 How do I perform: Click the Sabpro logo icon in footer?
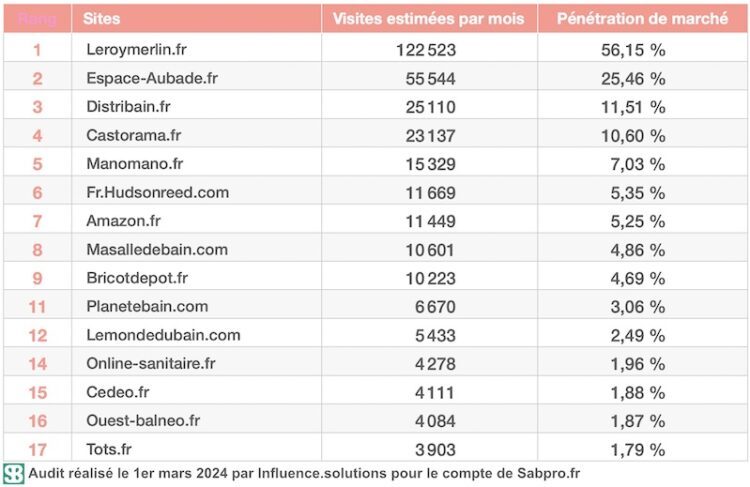pos(14,474)
